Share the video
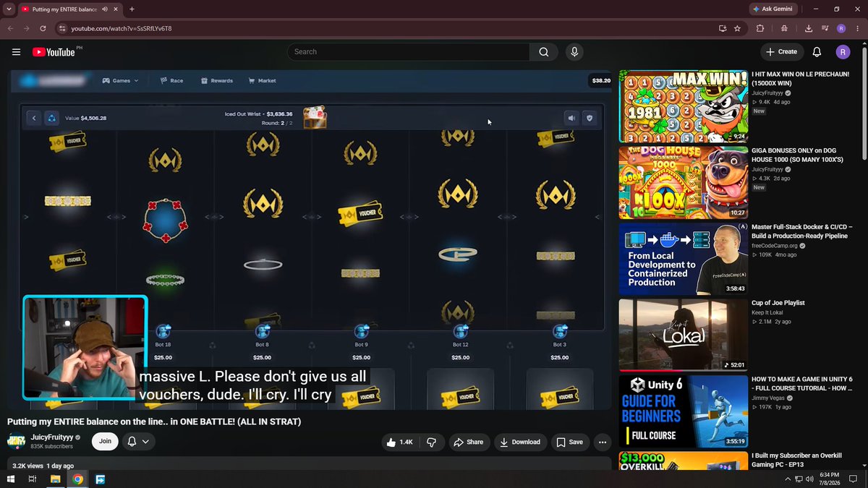This screenshot has height=488, width=868. (468, 442)
